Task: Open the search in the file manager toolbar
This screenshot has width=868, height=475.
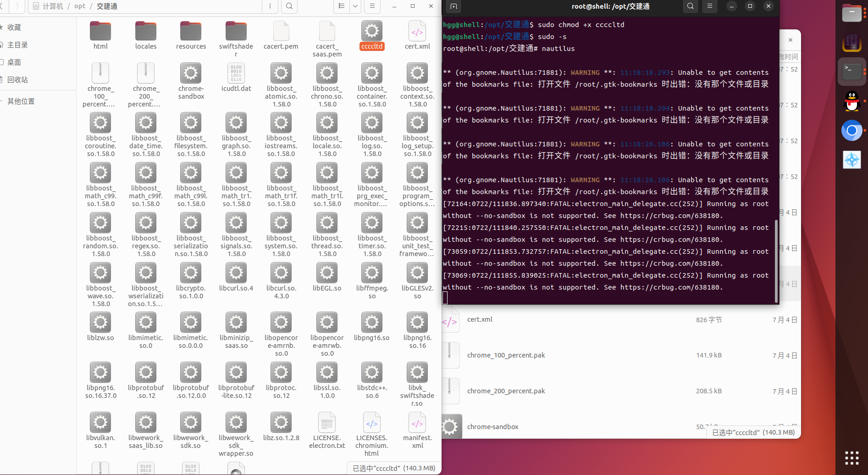Action: [x=289, y=6]
